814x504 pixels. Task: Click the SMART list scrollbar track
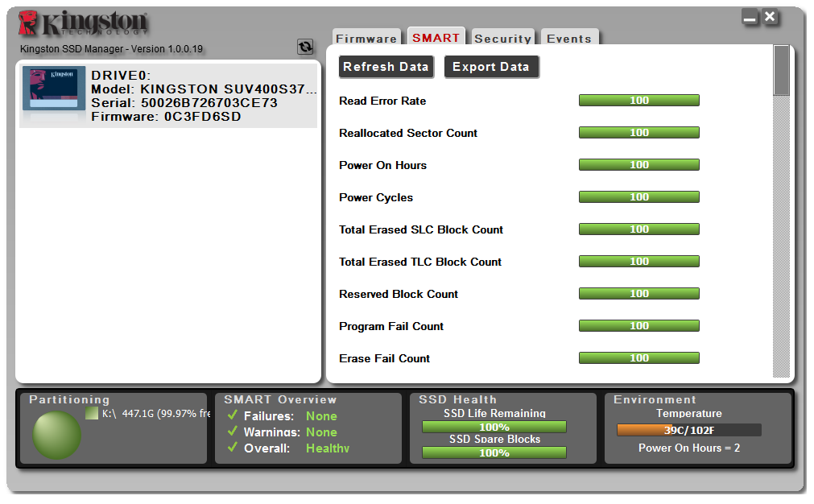tap(781, 236)
